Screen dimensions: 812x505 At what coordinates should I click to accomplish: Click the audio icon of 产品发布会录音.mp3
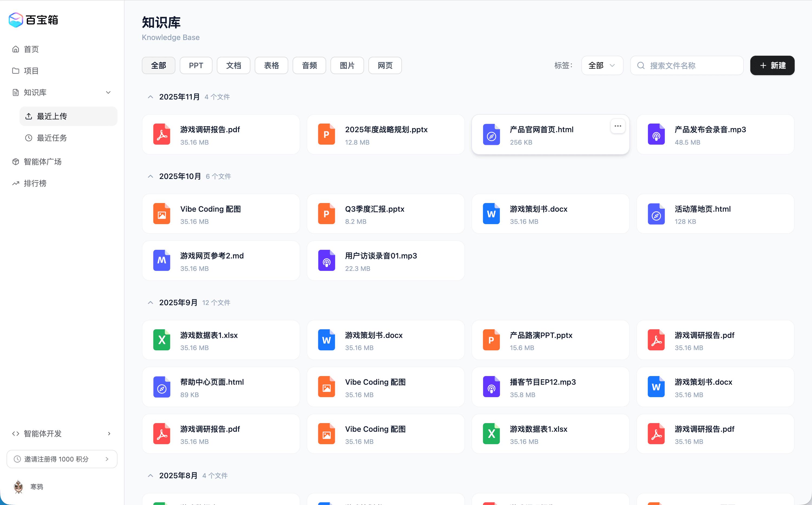pos(656,134)
